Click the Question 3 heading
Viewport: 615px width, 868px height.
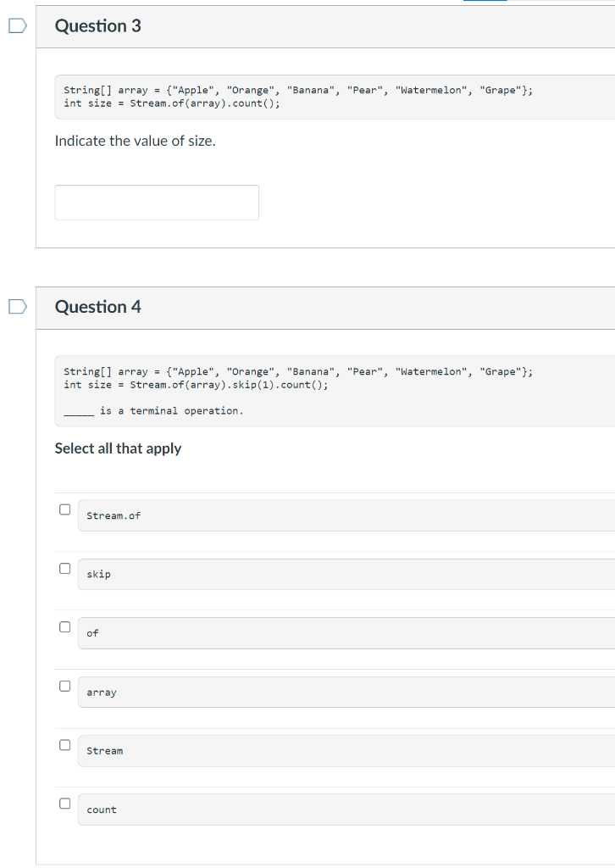(97, 26)
